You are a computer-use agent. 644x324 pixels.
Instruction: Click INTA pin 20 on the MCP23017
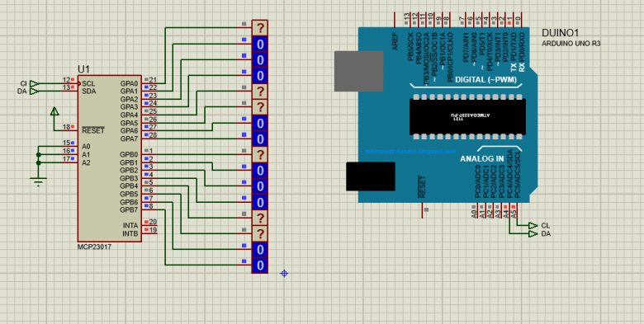147,222
